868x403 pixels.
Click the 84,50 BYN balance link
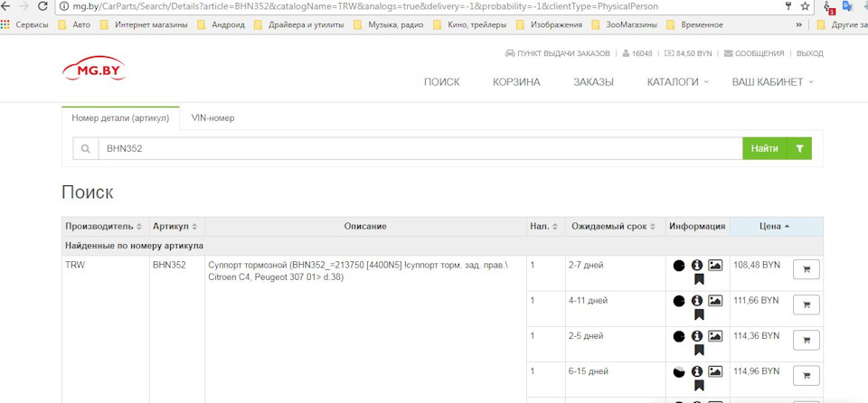[688, 53]
